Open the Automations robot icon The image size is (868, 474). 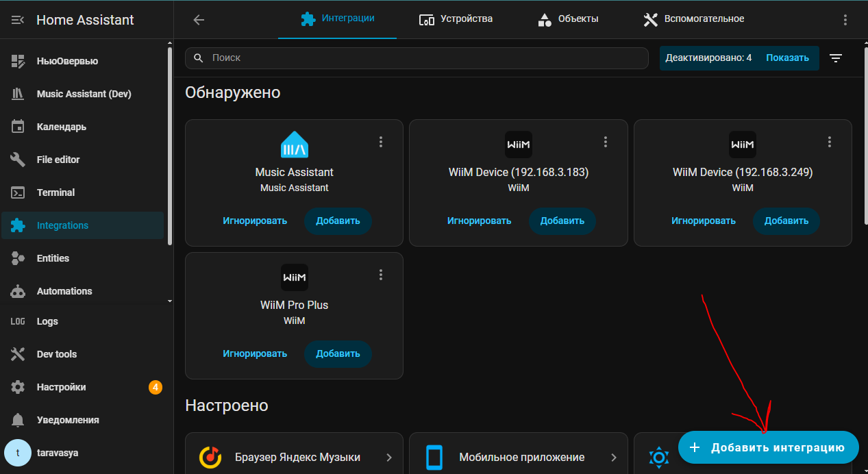tap(18, 291)
